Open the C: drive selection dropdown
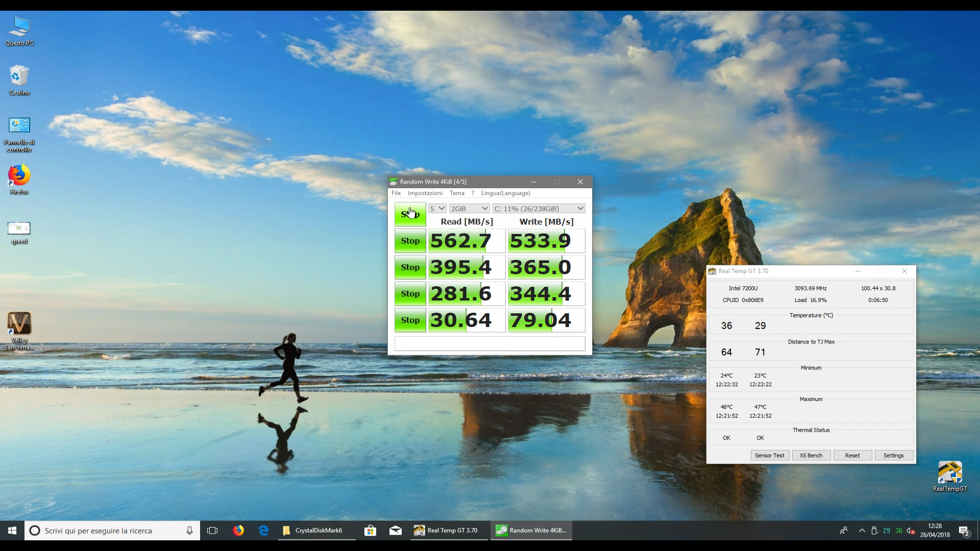This screenshot has height=551, width=980. 538,209
